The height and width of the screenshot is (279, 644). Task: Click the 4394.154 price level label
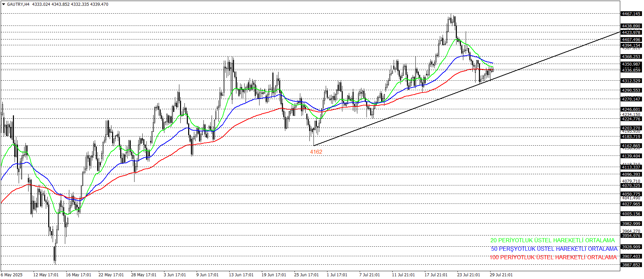coord(631,46)
